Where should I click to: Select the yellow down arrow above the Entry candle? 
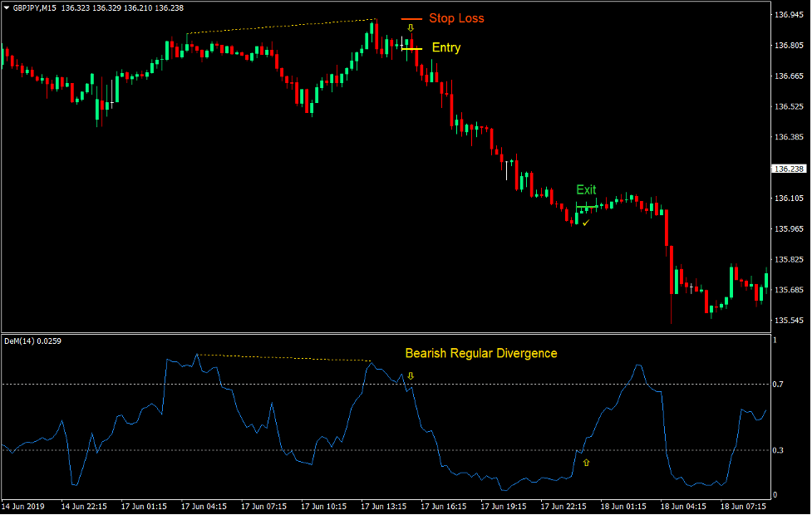click(x=411, y=27)
